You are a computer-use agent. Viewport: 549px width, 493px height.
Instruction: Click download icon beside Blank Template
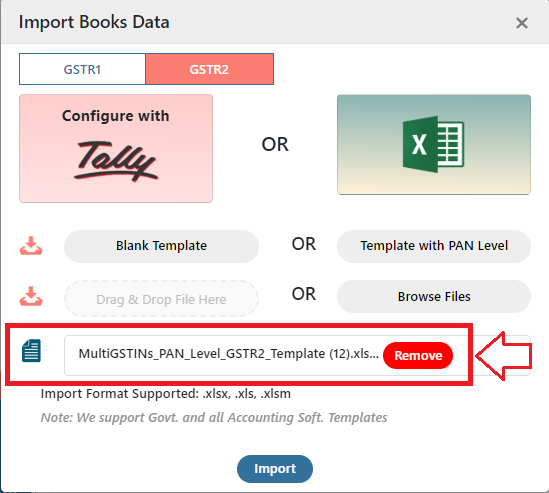point(31,246)
